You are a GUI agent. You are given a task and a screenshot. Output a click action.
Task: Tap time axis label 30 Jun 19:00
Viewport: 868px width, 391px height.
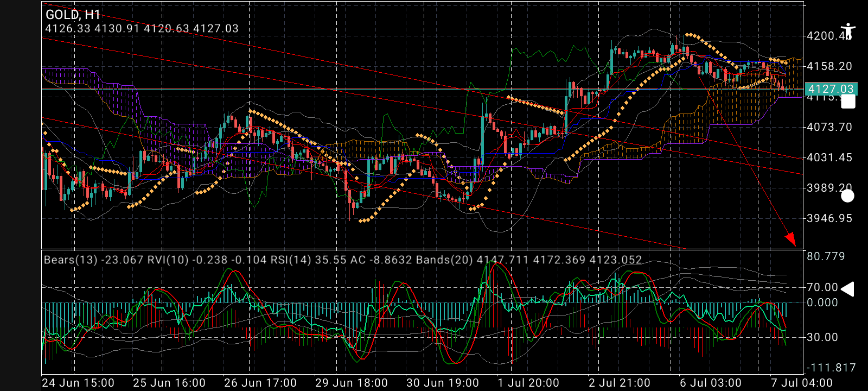(x=443, y=383)
